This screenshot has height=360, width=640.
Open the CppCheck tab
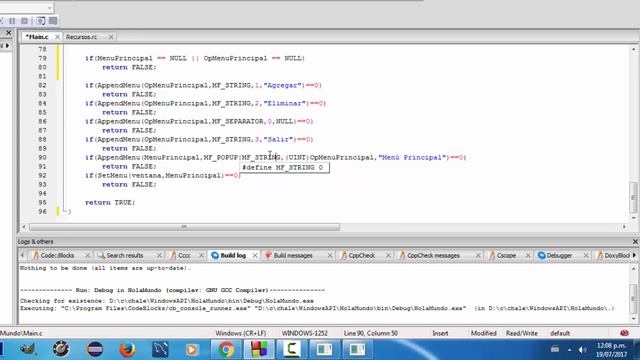tap(362, 256)
